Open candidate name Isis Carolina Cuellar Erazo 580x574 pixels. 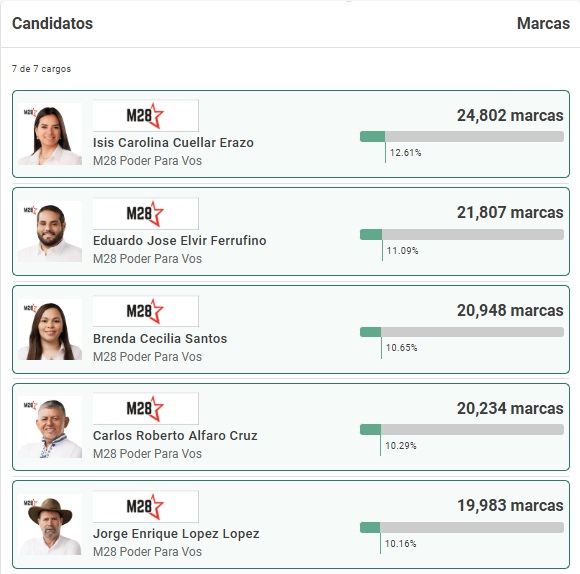click(x=173, y=142)
